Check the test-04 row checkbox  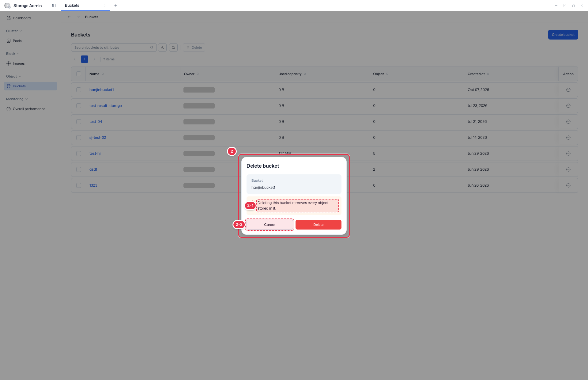pos(79,122)
